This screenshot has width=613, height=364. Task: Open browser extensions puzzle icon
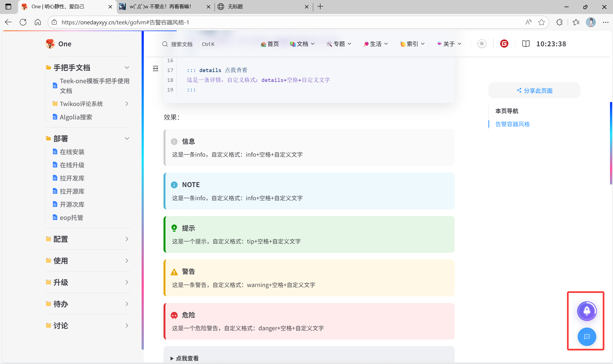559,22
